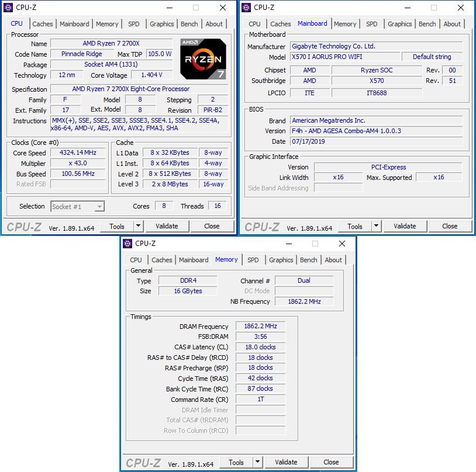Open Bench tab in Mainboard window
This screenshot has height=472, width=476.
pos(427,24)
